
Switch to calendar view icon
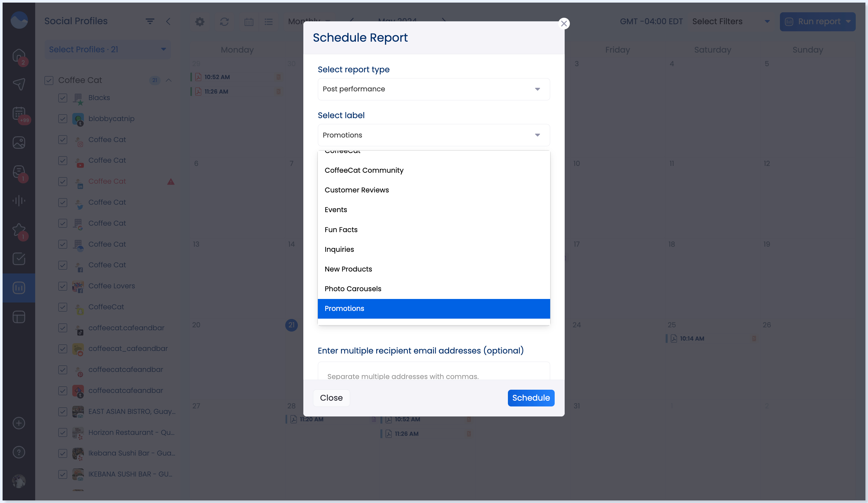point(249,22)
